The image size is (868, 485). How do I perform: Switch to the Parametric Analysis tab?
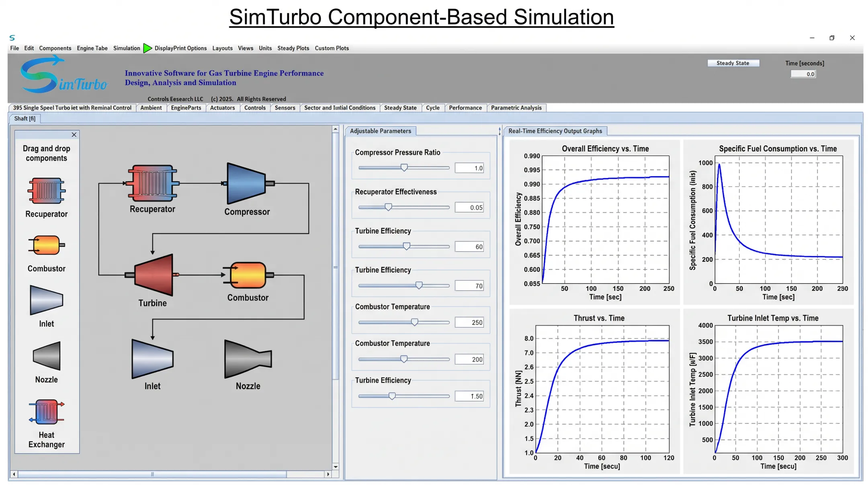click(516, 108)
